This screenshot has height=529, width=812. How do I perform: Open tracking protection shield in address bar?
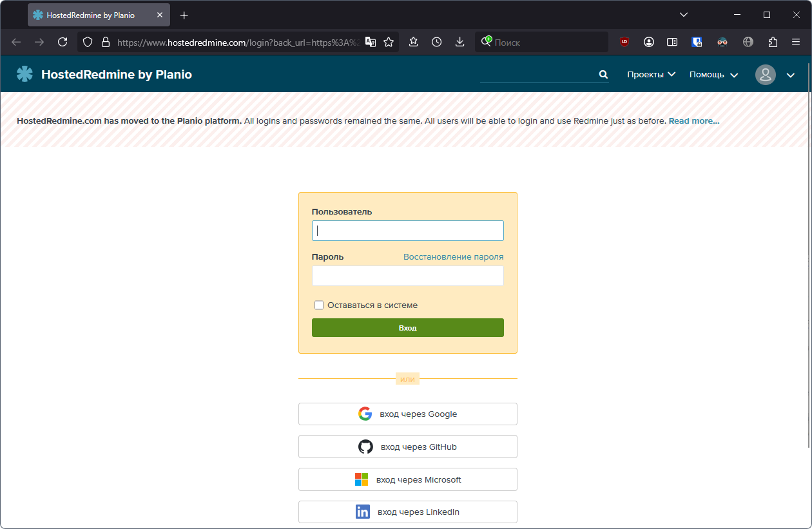(x=88, y=42)
